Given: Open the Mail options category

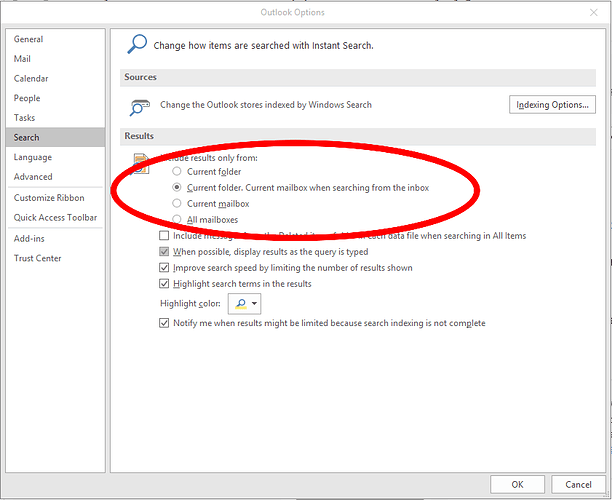Looking at the screenshot, I should pos(55,59).
